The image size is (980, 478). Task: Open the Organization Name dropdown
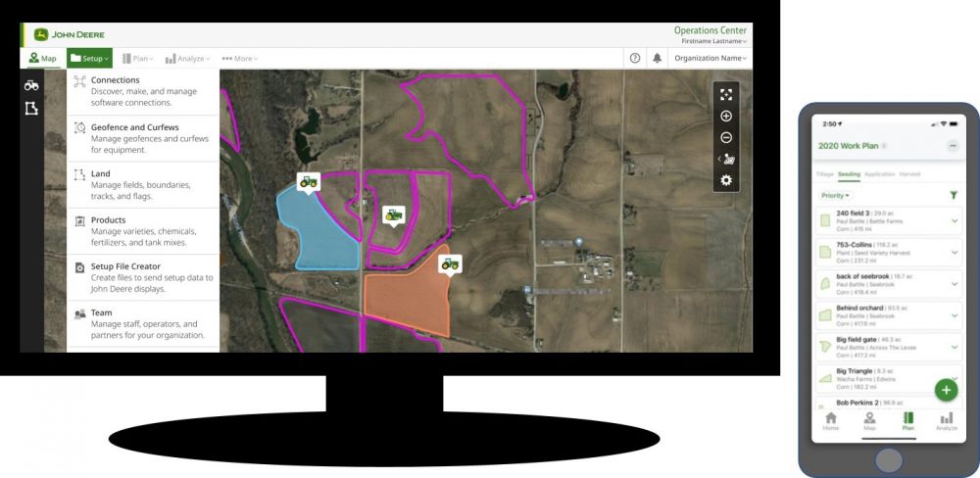pos(710,58)
